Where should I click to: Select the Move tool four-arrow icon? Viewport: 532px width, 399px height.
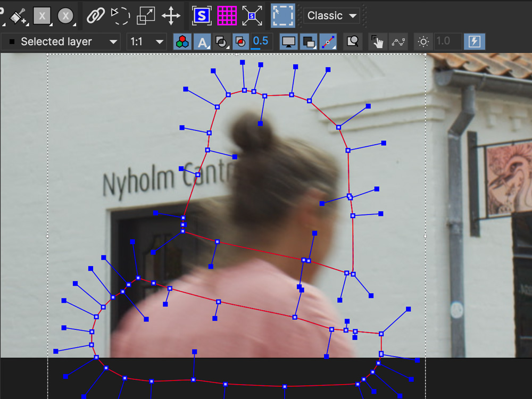coord(171,15)
